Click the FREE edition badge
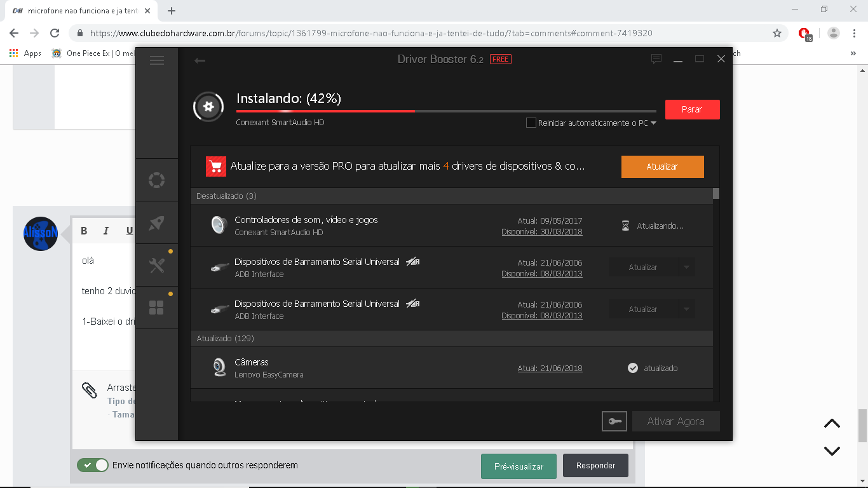 (x=501, y=59)
